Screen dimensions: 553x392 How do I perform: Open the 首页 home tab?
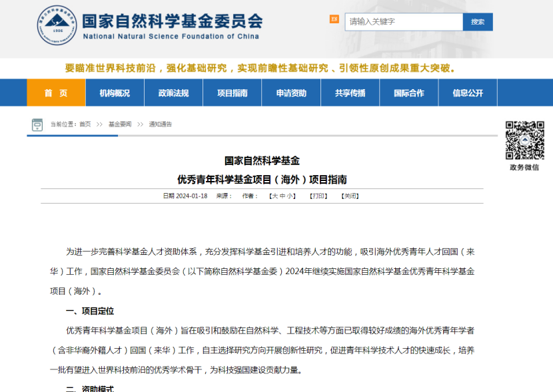point(56,93)
